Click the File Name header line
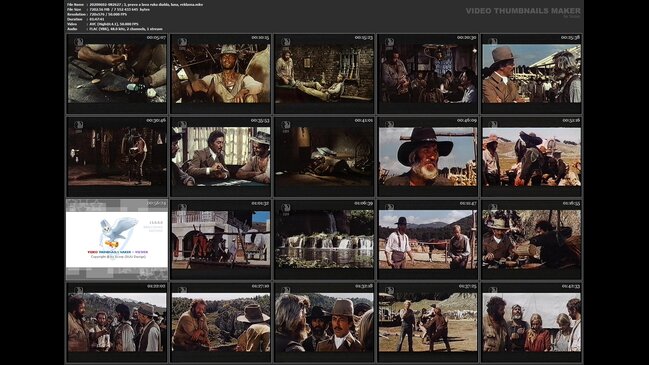 click(x=135, y=4)
